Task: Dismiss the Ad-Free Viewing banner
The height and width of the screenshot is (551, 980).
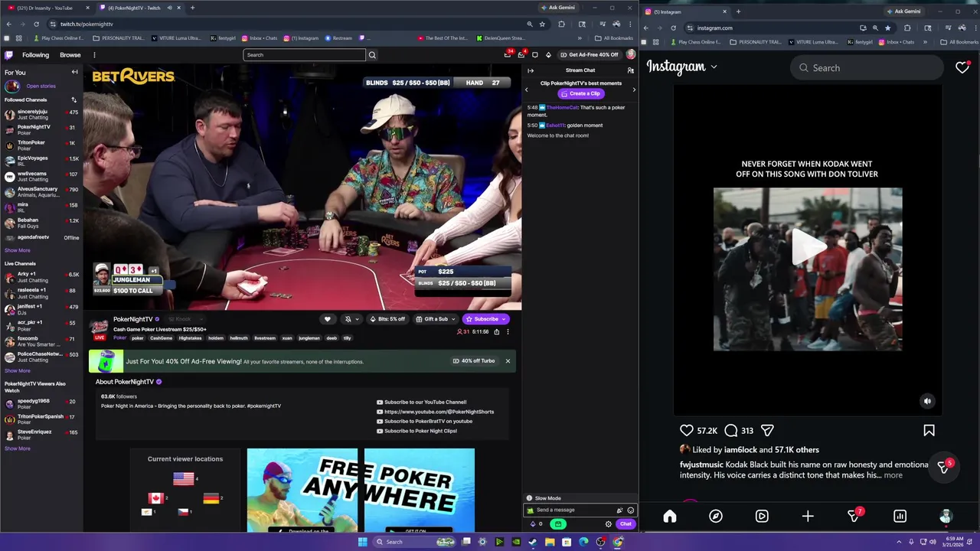Action: 508,361
